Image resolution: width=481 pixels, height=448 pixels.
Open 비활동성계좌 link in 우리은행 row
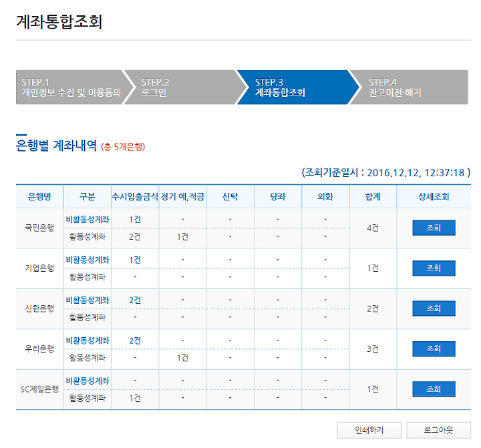pos(88,341)
